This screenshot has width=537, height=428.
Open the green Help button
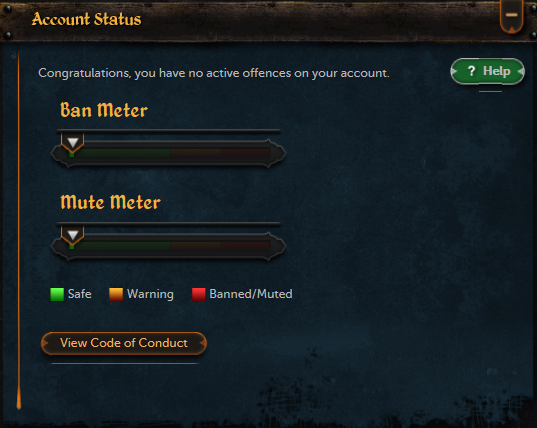click(x=487, y=71)
